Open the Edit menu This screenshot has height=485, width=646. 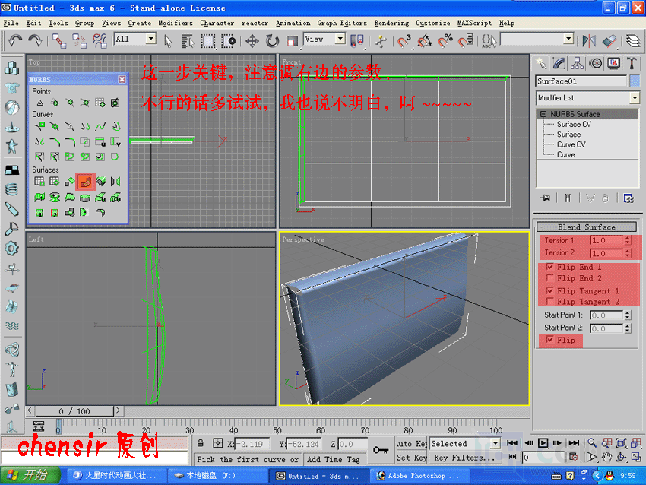33,23
